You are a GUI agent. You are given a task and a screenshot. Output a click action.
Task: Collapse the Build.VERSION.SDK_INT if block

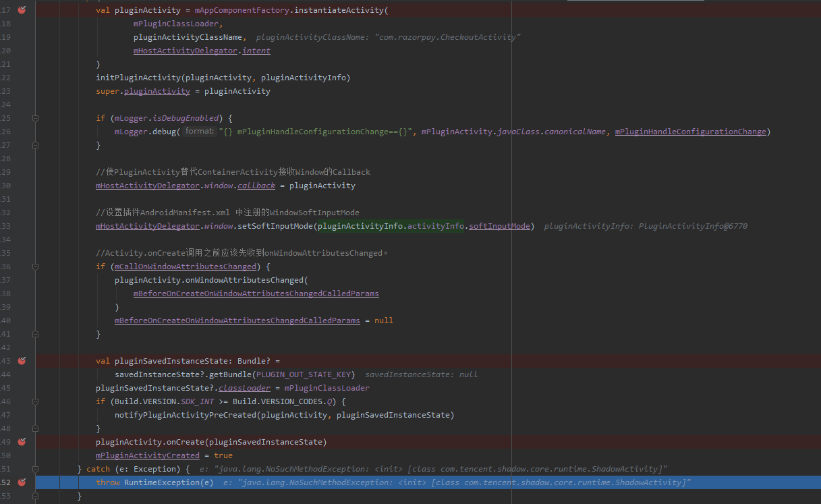coord(35,401)
